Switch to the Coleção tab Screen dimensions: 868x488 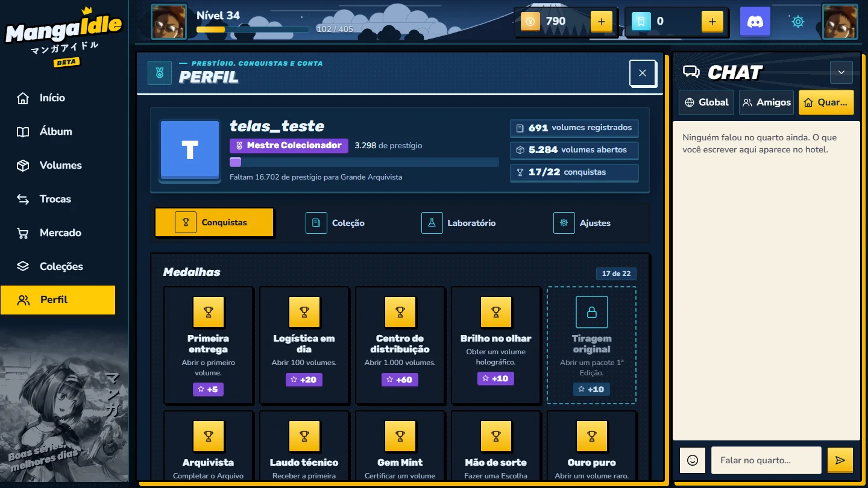335,223
